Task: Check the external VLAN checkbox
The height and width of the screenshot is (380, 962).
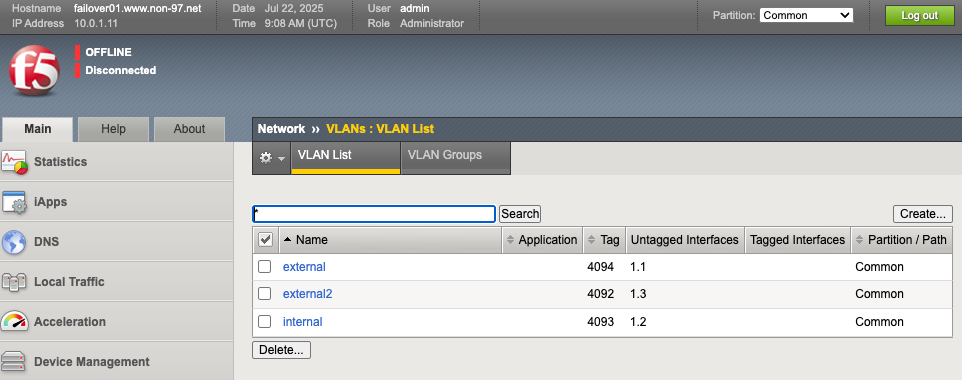Action: [264, 266]
